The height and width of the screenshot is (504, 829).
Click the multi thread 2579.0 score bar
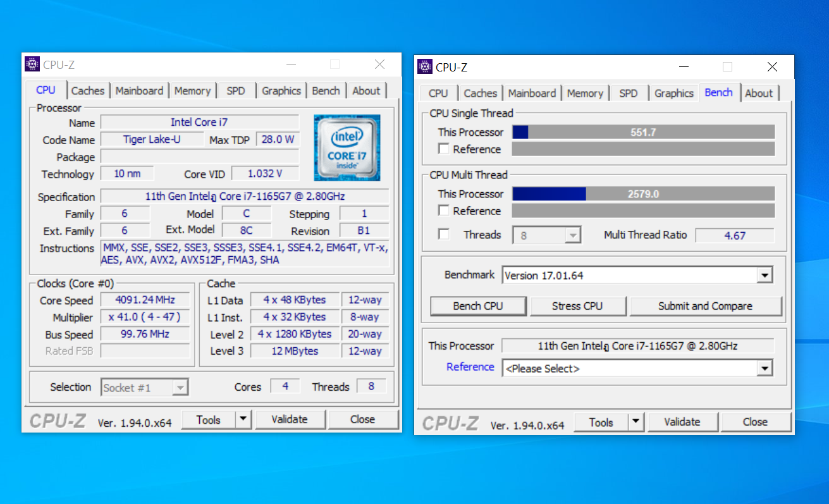point(643,194)
